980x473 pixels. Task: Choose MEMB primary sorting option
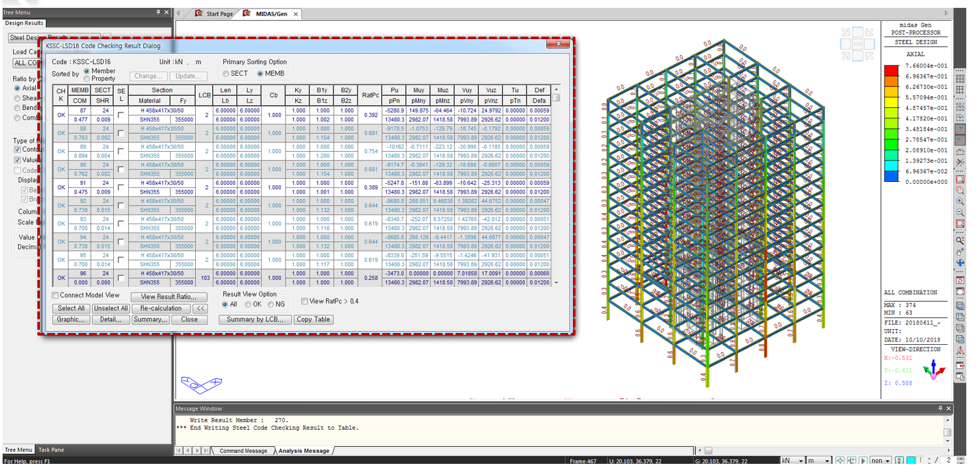point(260,73)
